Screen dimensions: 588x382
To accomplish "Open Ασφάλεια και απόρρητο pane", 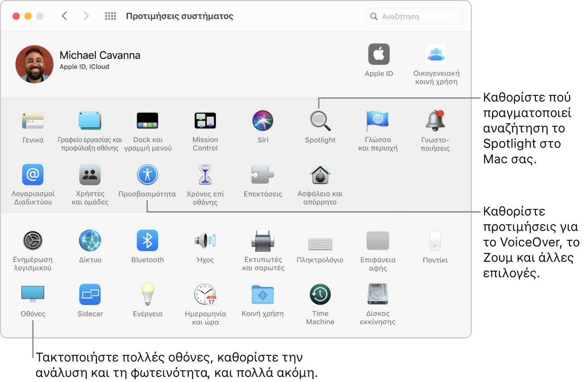I will tap(320, 175).
